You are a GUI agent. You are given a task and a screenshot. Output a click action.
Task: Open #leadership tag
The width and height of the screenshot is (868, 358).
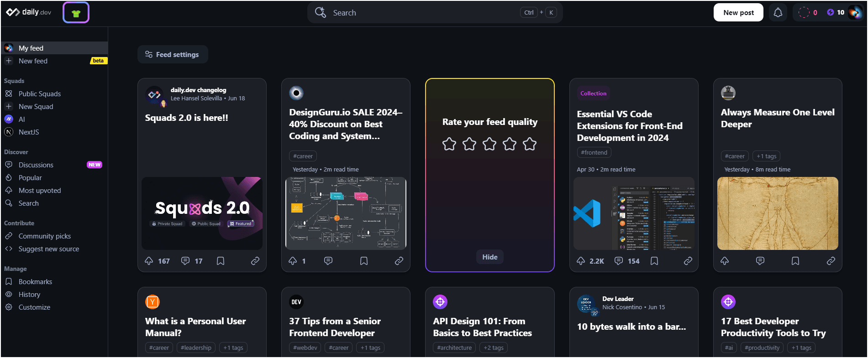pos(196,348)
